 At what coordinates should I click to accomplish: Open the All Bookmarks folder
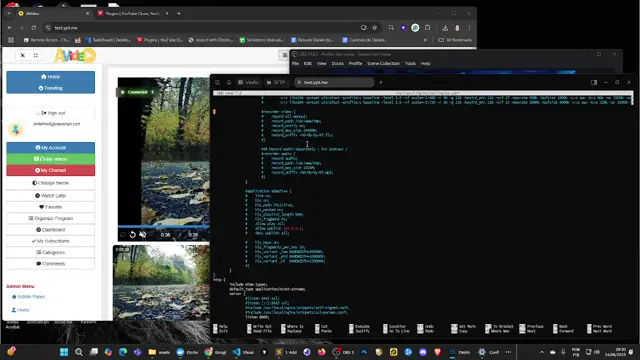455,40
